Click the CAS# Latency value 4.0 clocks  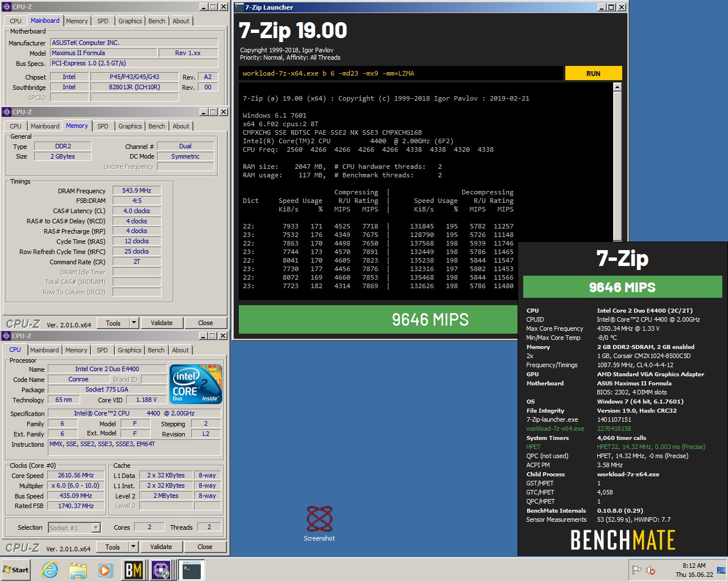pos(136,211)
